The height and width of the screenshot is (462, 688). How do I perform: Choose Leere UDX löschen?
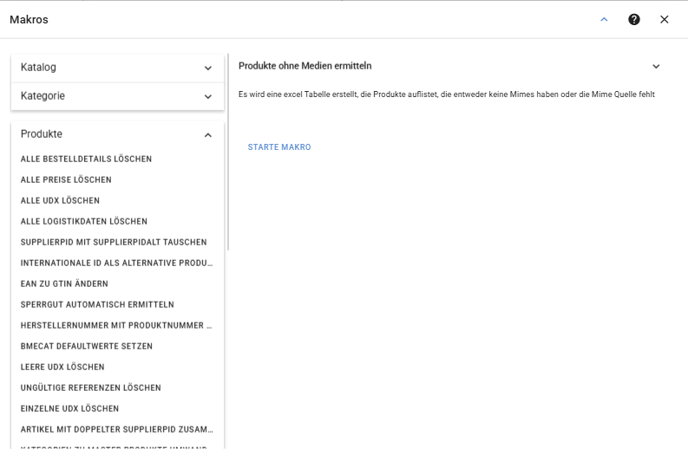click(x=62, y=367)
